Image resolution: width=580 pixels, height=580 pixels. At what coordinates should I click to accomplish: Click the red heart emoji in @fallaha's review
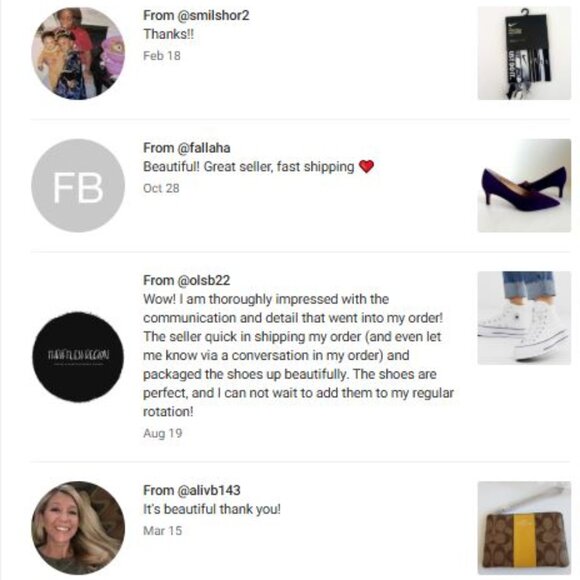tap(366, 166)
